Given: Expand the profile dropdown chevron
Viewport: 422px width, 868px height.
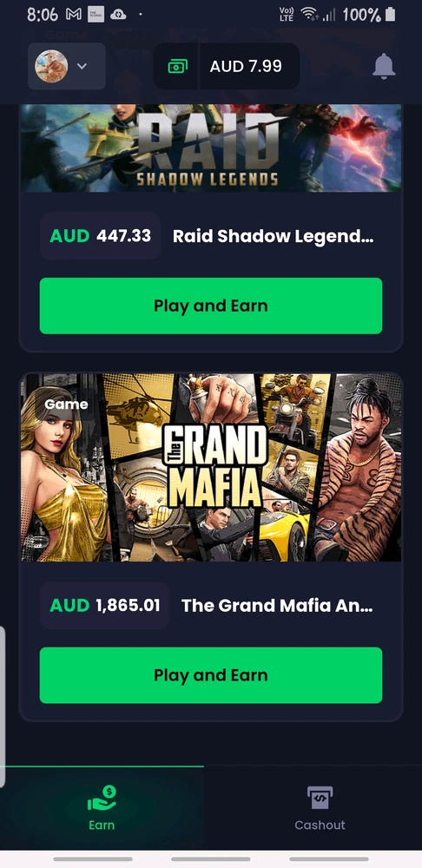Looking at the screenshot, I should click(x=82, y=67).
